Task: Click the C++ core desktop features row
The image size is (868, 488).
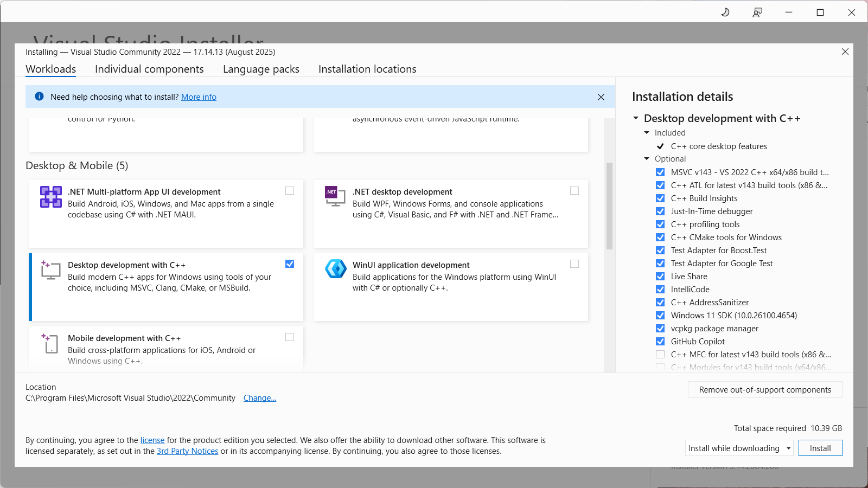Action: click(x=719, y=146)
